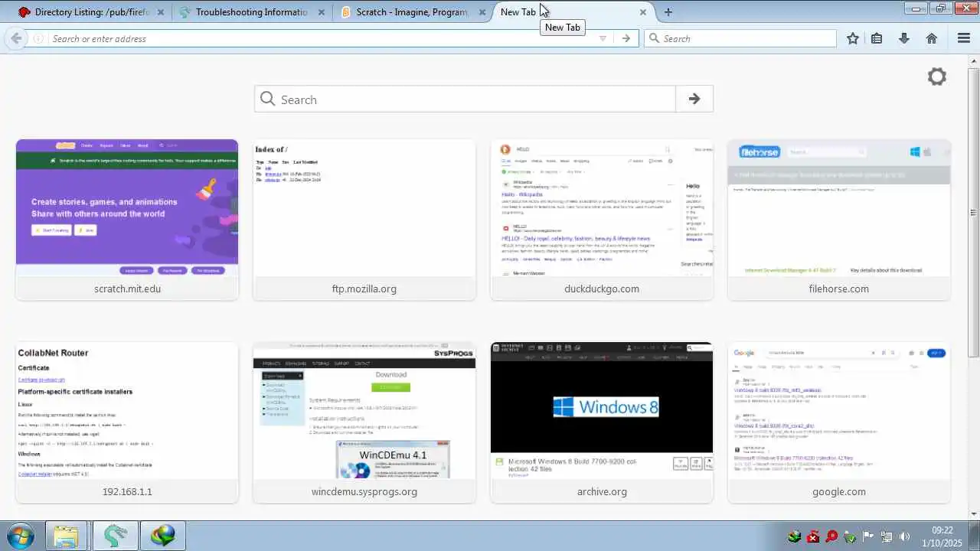The image size is (980, 551).
Task: Close the Directory Listing tab
Action: point(160,12)
